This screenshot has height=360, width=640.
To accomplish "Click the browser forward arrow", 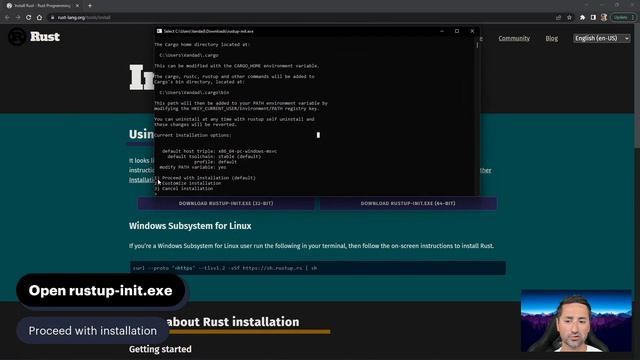I will pyautogui.click(x=18, y=18).
